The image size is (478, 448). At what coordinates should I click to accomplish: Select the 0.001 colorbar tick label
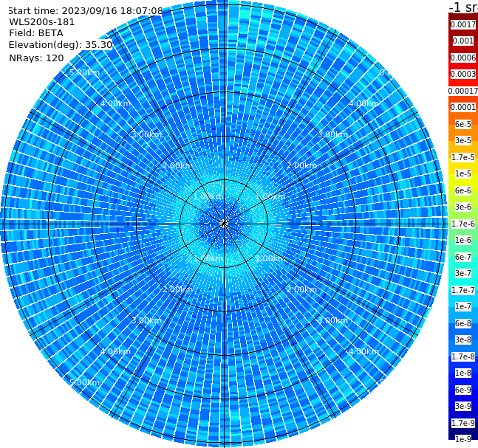tap(463, 41)
